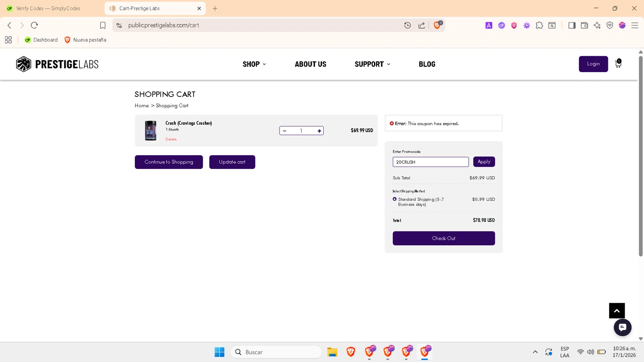The image size is (644, 362).
Task: Open new tab with plus button
Action: pyautogui.click(x=215, y=8)
